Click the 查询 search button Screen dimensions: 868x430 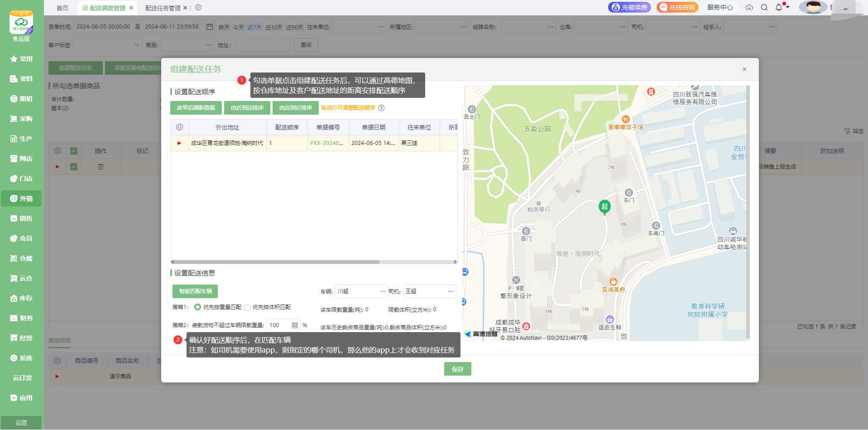(306, 45)
